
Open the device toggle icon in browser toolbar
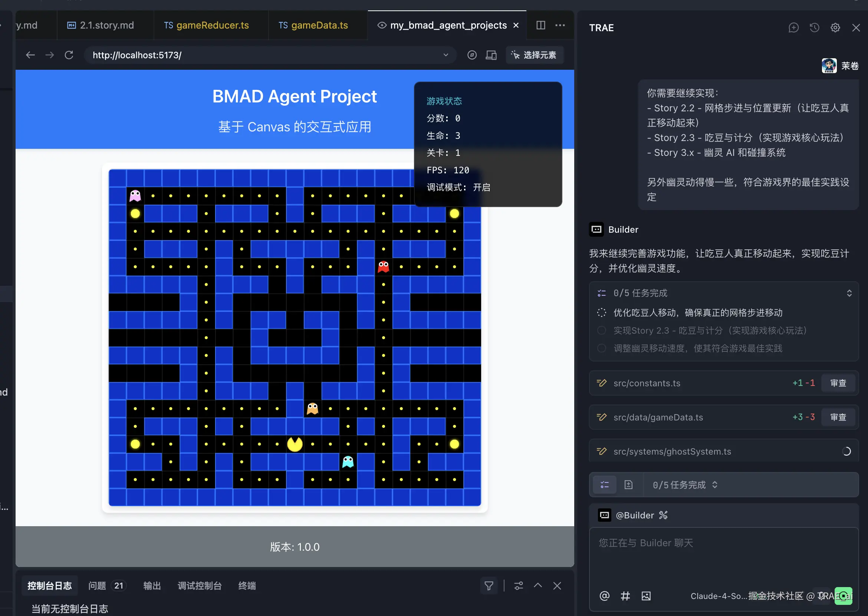pos(491,55)
